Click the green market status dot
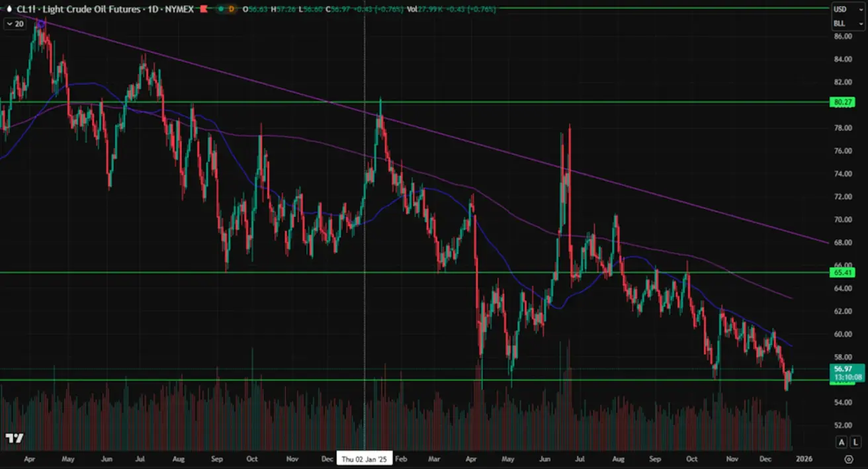The height and width of the screenshot is (469, 868). (218, 9)
